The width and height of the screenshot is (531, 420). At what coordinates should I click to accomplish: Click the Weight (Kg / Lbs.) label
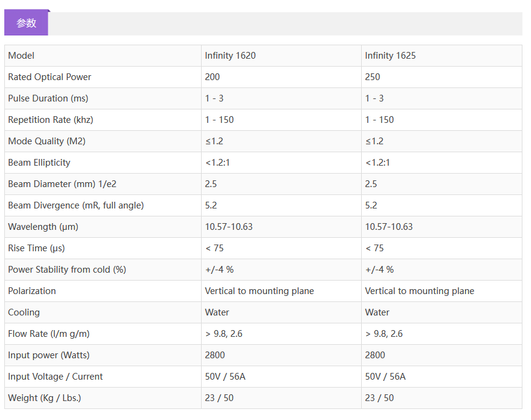[45, 398]
